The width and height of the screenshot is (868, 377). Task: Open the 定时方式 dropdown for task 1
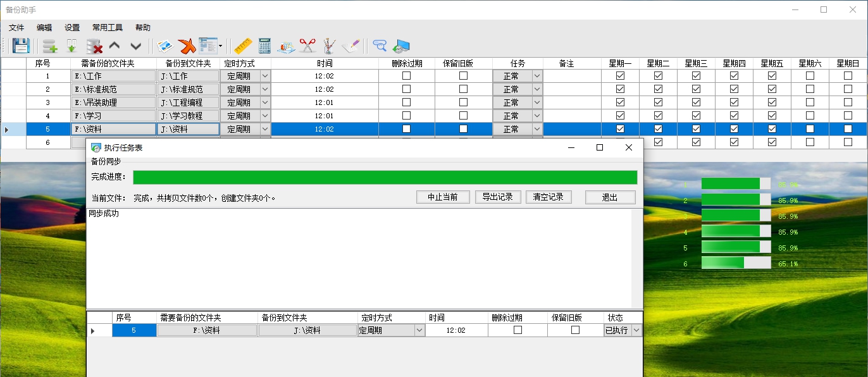point(264,75)
